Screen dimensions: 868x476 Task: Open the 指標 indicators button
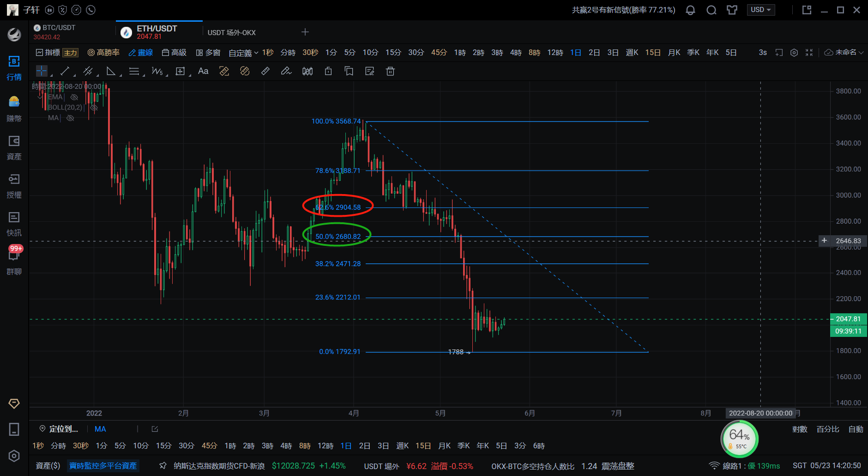[48, 53]
